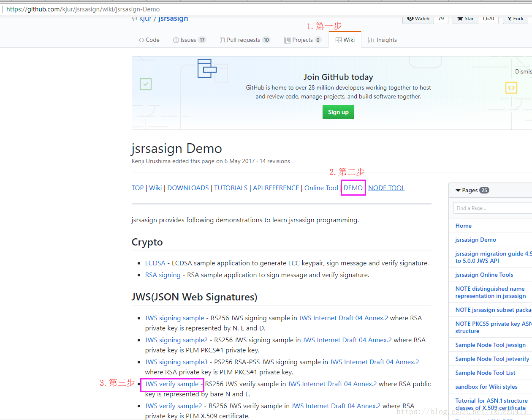Open the DEMO link

pos(353,188)
